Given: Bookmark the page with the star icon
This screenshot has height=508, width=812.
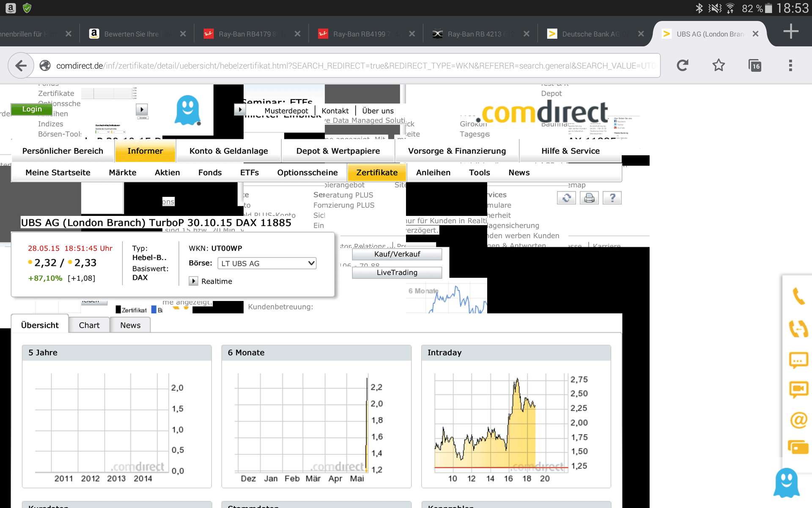Looking at the screenshot, I should point(719,66).
